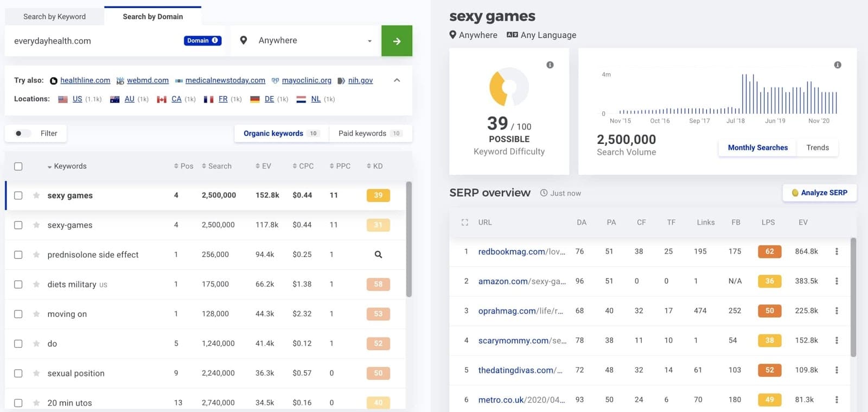Click the location pin icon beside Anywhere
The height and width of the screenshot is (412, 868).
click(244, 40)
